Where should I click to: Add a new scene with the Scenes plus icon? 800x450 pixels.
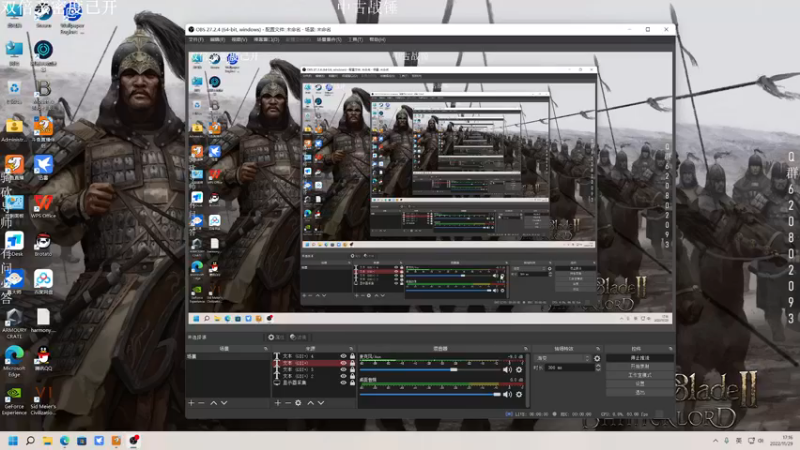coord(191,403)
